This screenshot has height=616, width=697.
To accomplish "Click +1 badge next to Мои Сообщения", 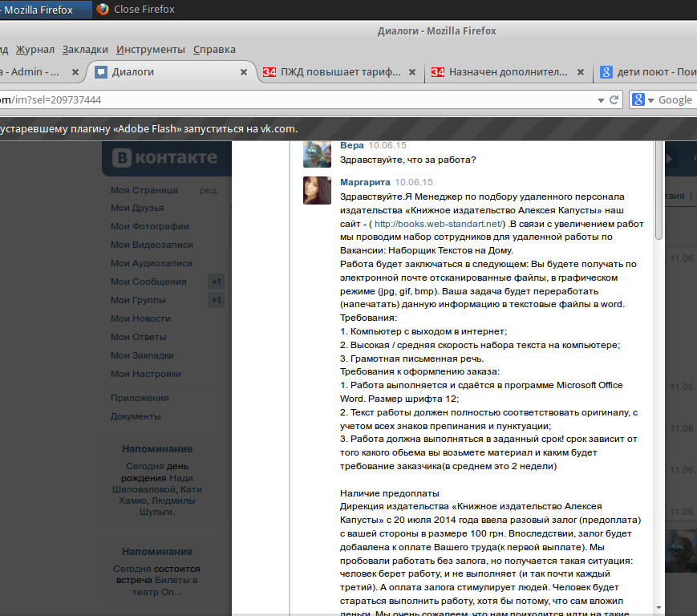I will pyautogui.click(x=216, y=282).
